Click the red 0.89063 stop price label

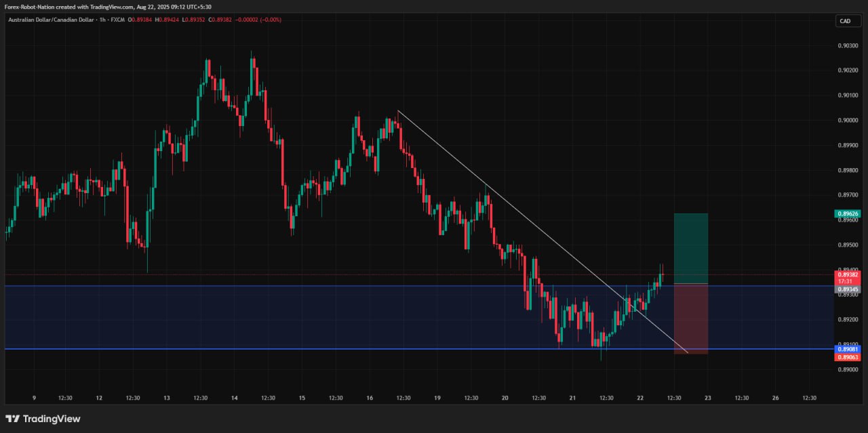coord(848,357)
